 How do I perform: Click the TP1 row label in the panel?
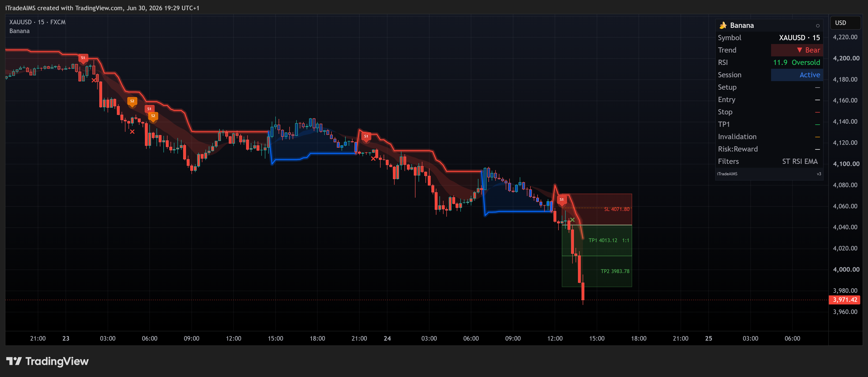click(x=723, y=124)
